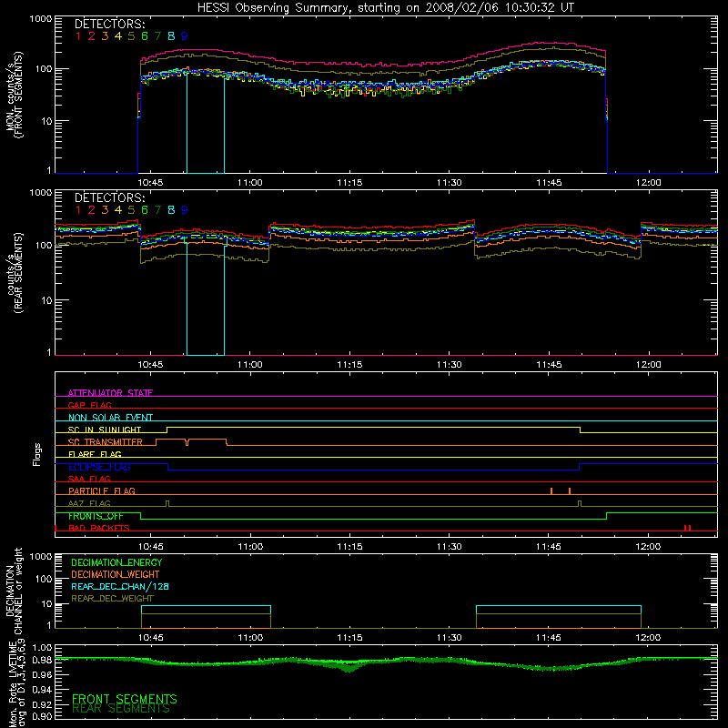Click the 11:30 tick label under the rear segments plot
The width and height of the screenshot is (728, 728).
click(x=450, y=365)
